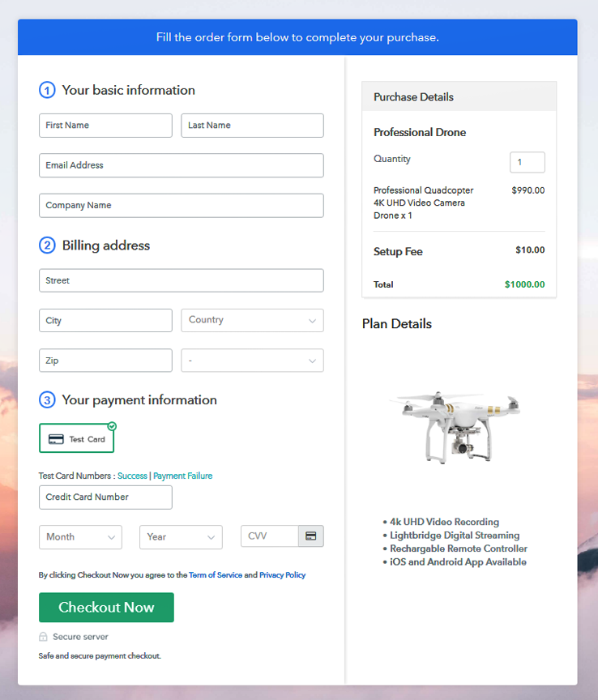Expand the state dropdown next to Zip

tap(252, 361)
